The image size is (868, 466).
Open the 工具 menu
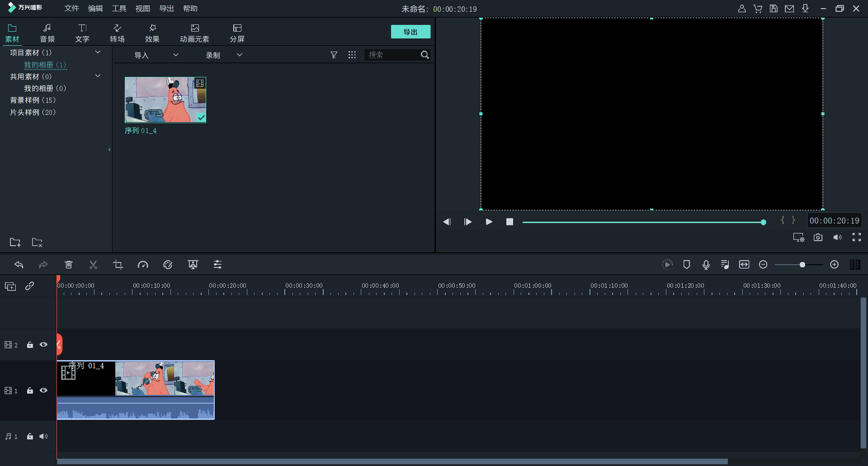point(119,9)
